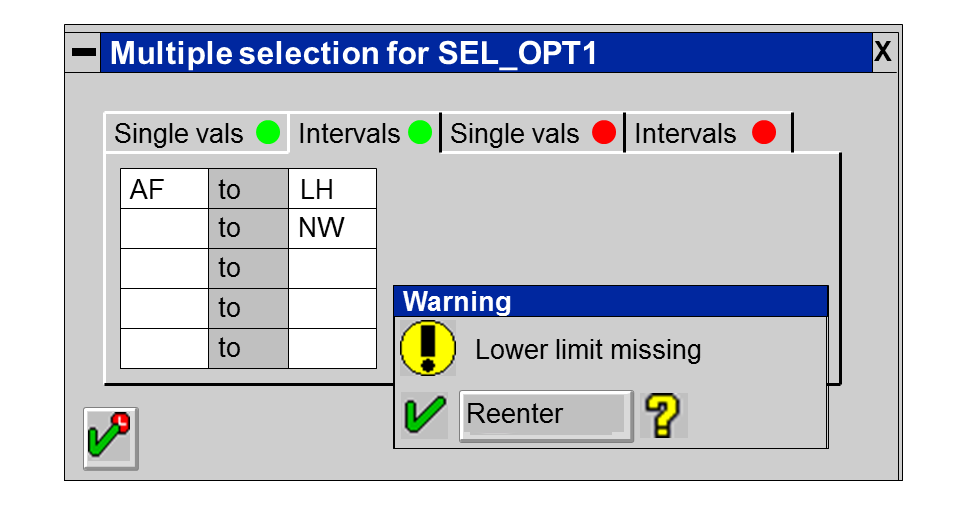960x528 pixels.
Task: Click the yellow exclamation warning icon
Action: [428, 349]
